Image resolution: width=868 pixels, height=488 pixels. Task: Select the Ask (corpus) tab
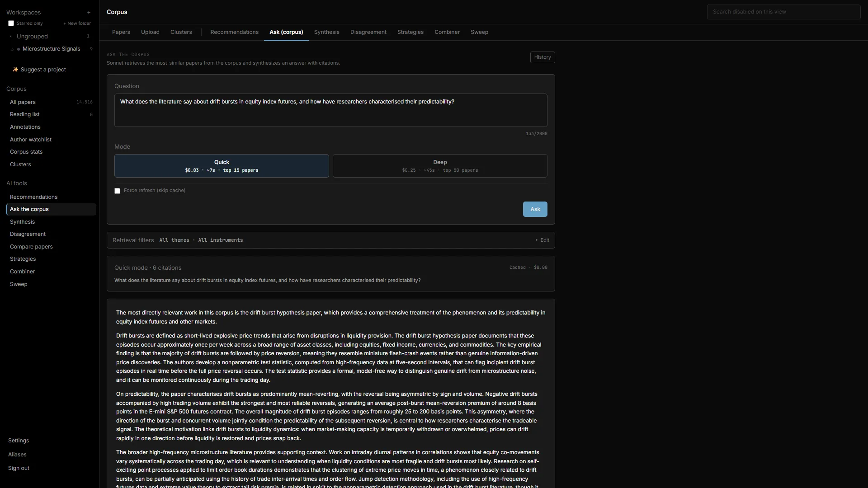pos(286,32)
